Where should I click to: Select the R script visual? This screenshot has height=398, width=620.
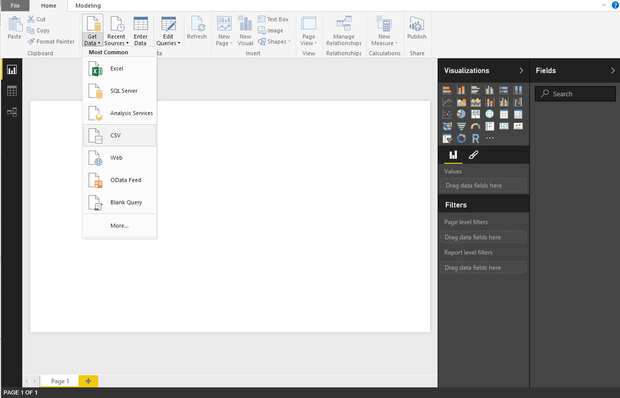475,139
